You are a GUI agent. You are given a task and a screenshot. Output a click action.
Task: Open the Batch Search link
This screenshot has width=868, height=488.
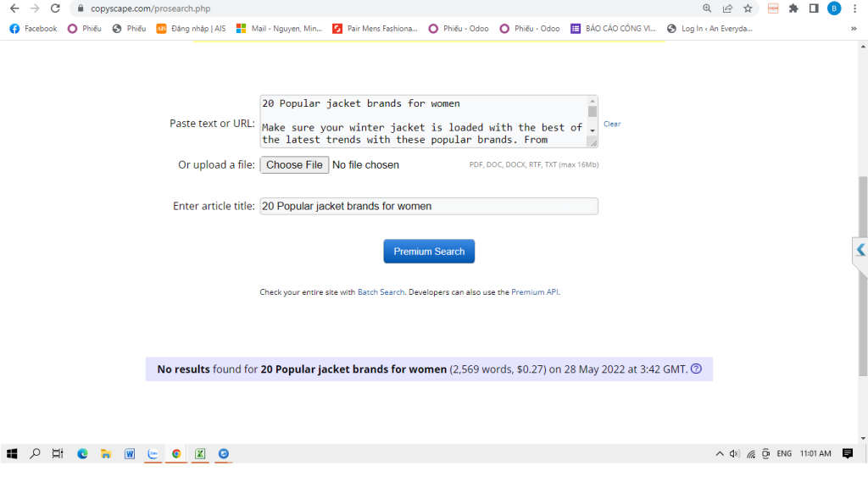[x=381, y=292]
